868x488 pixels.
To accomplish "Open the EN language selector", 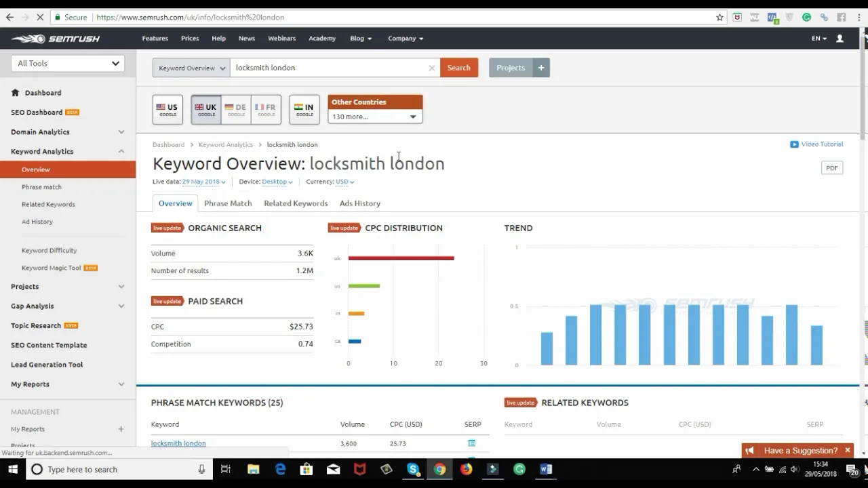I will pyautogui.click(x=818, y=39).
